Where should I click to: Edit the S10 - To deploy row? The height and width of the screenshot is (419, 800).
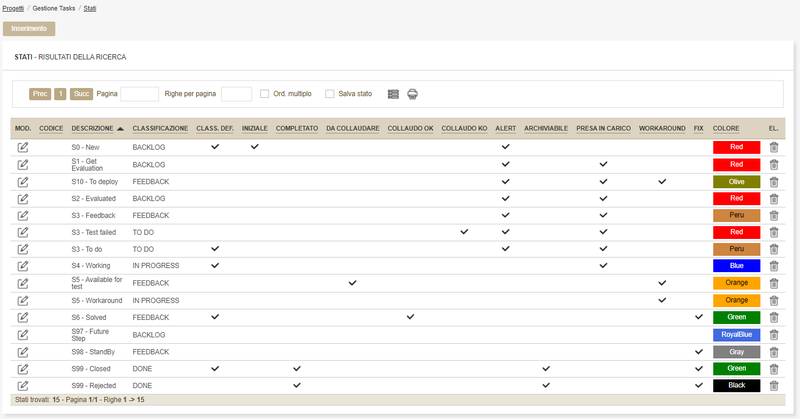pyautogui.click(x=23, y=182)
